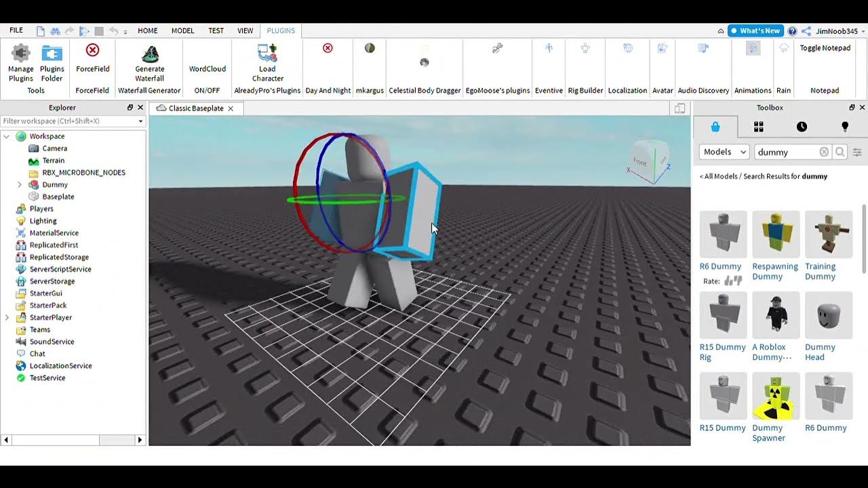Image resolution: width=868 pixels, height=488 pixels.
Task: Expand the StarterPlayer node
Action: point(7,317)
